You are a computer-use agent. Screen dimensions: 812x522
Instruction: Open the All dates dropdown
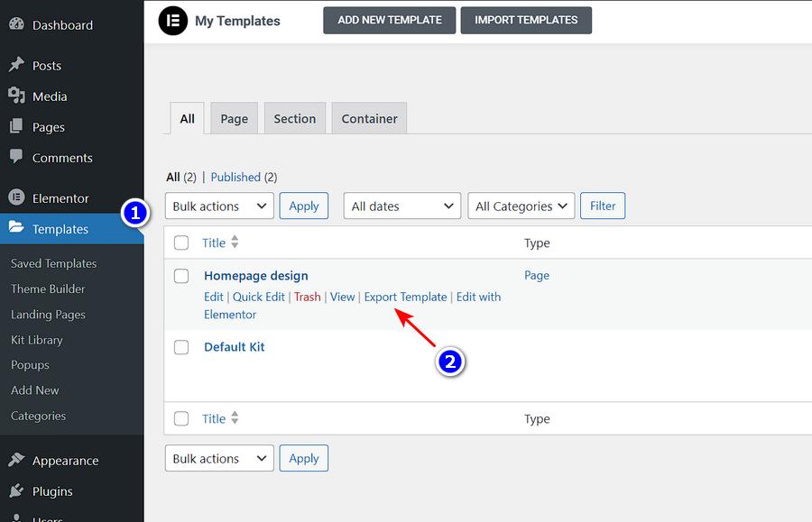click(402, 206)
